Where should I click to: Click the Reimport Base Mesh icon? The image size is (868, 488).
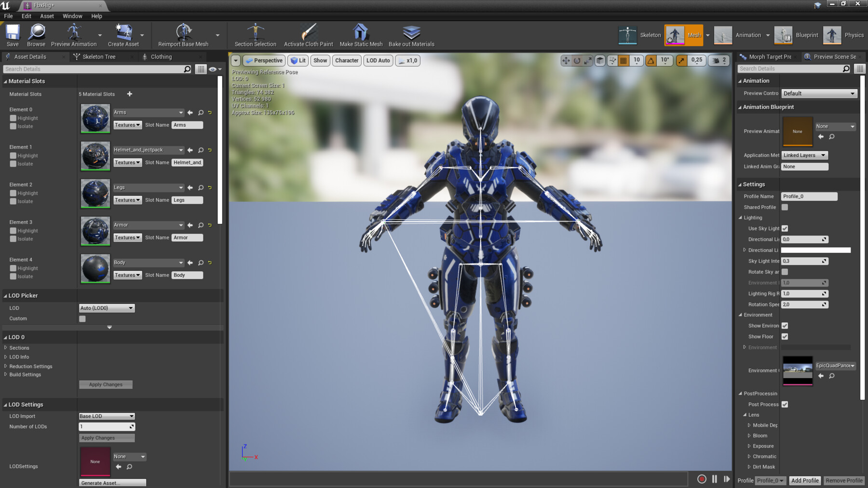183,32
